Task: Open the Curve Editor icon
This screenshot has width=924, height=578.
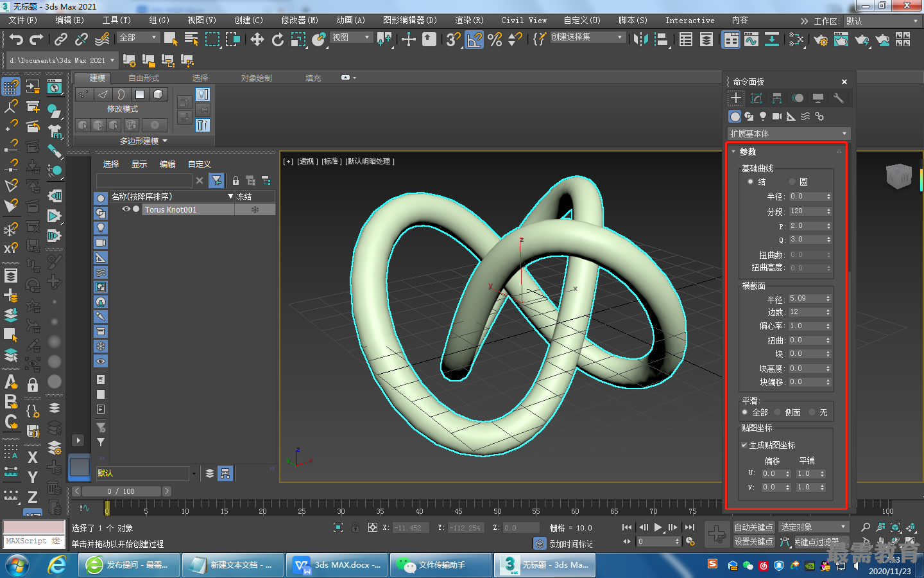Action: (751, 40)
